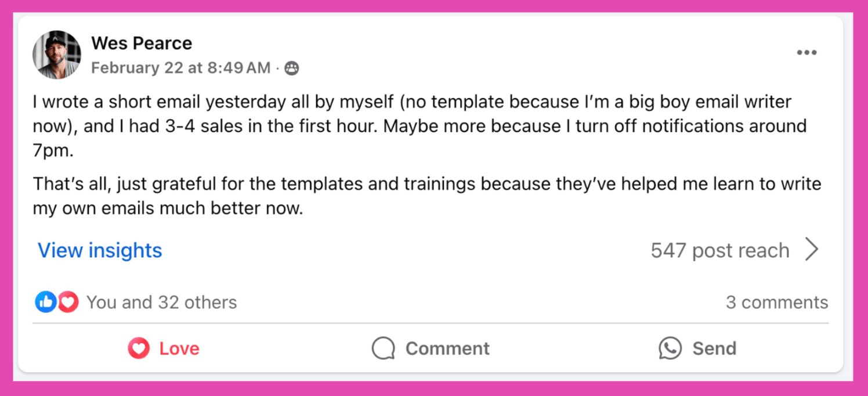The image size is (868, 396).
Task: Expand post reach with the right chevron
Action: pos(812,250)
